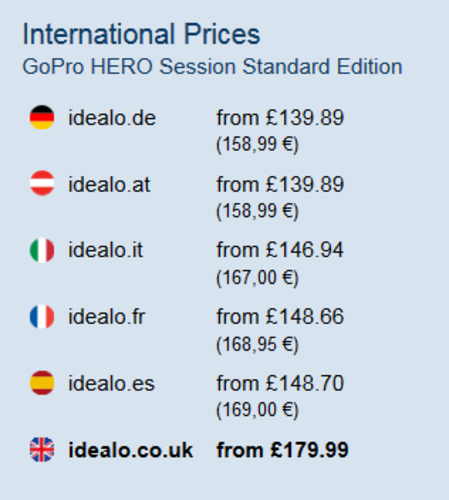Viewport: 449px width, 500px height.
Task: Click the French flag icon
Action: (x=42, y=316)
